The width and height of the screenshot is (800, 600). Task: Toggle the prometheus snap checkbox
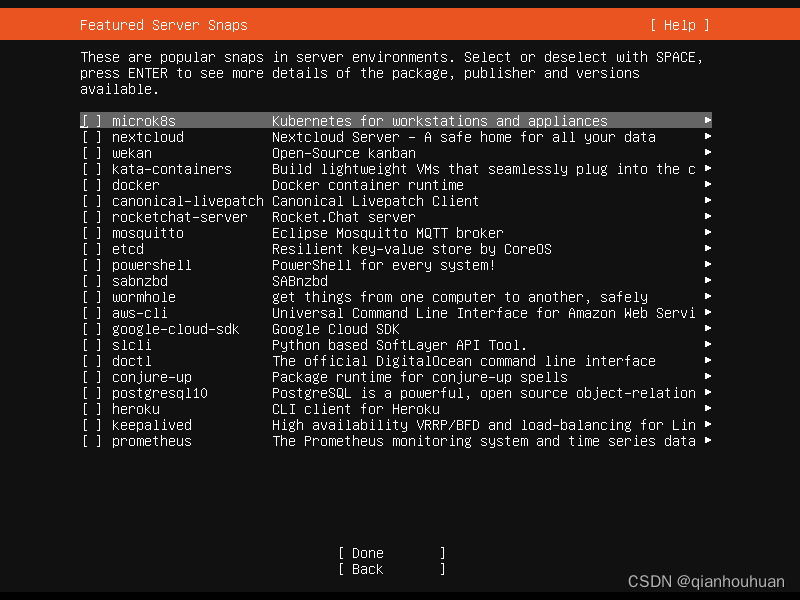(x=92, y=441)
